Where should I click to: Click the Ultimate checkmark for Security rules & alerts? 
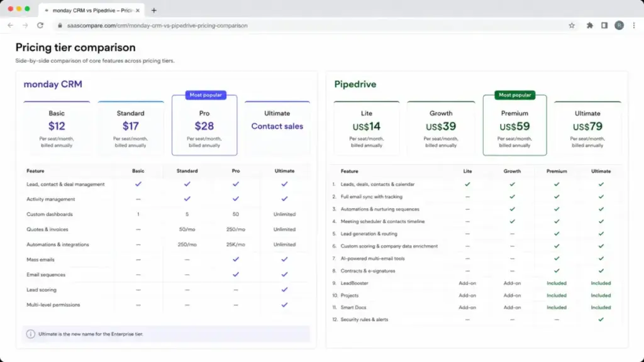[601, 319]
